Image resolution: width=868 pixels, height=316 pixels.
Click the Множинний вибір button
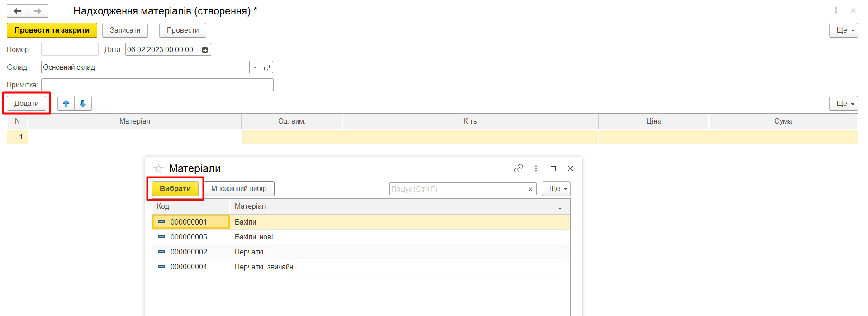[239, 189]
